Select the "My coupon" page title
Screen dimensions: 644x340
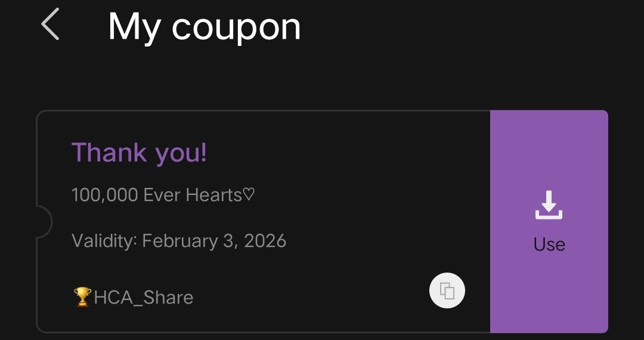(204, 27)
